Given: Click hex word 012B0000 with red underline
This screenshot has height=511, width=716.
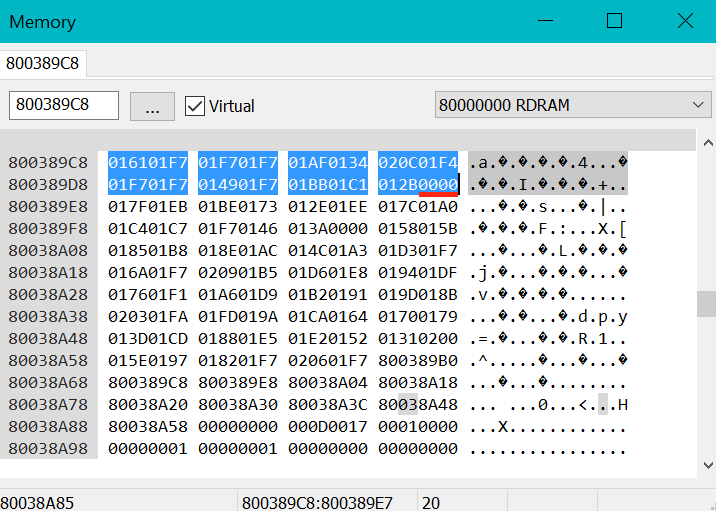Looking at the screenshot, I should 418,184.
